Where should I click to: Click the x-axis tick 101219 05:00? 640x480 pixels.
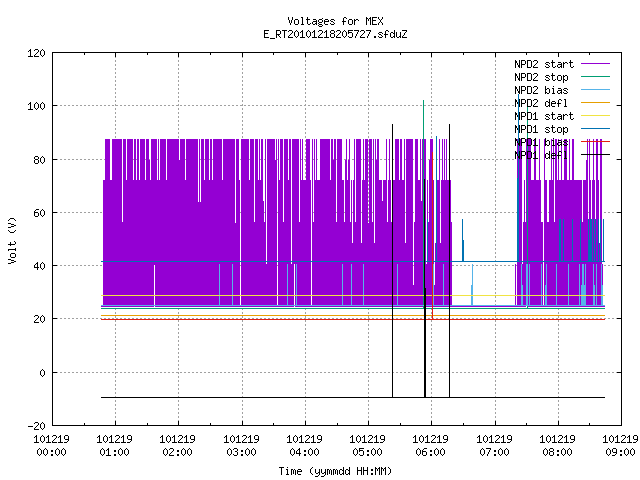368,446
